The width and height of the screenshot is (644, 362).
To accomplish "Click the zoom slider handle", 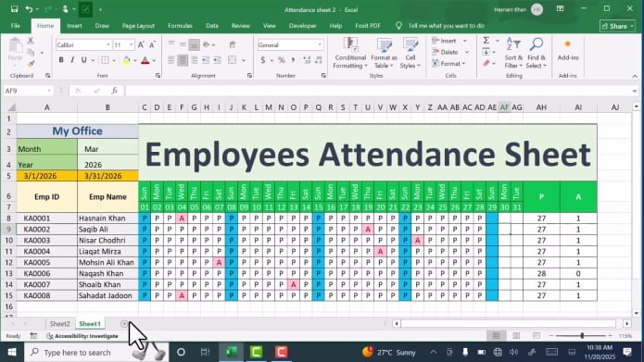I will tap(582, 336).
